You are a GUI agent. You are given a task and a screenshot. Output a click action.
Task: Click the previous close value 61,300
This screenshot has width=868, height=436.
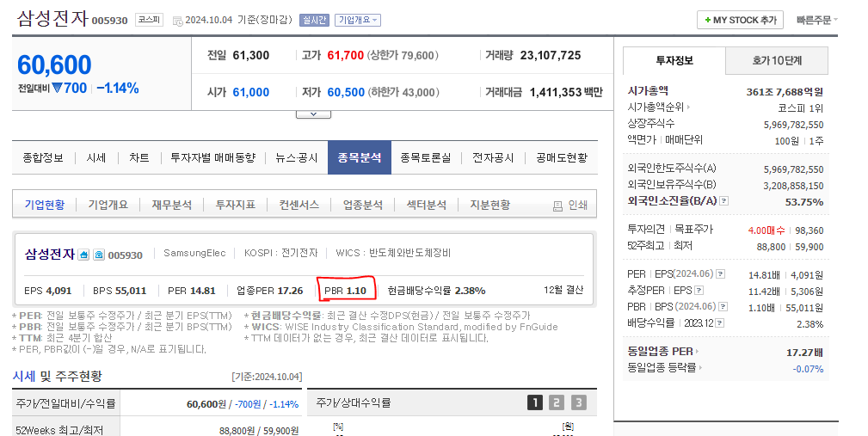pos(251,55)
